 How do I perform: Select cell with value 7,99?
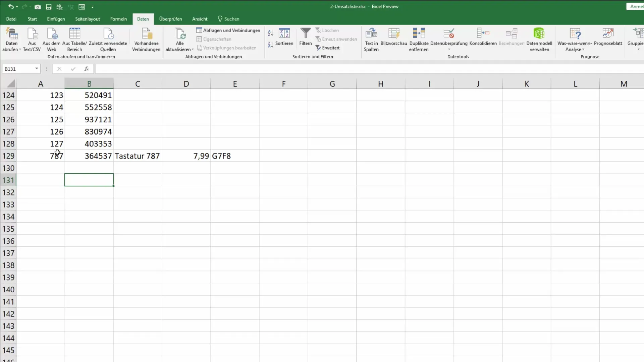pyautogui.click(x=186, y=156)
